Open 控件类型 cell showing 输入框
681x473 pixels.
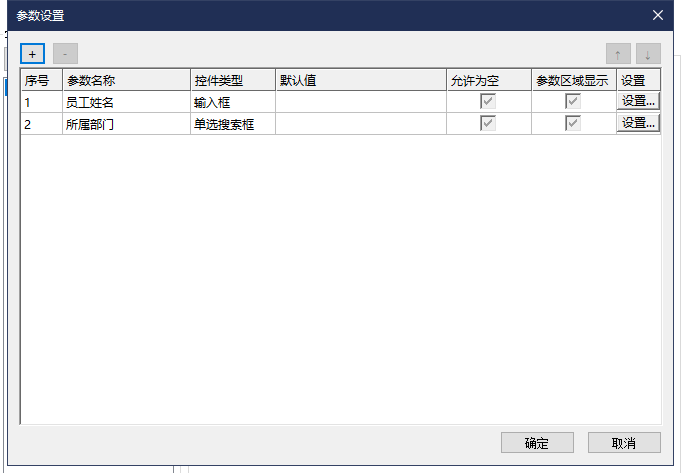click(232, 102)
